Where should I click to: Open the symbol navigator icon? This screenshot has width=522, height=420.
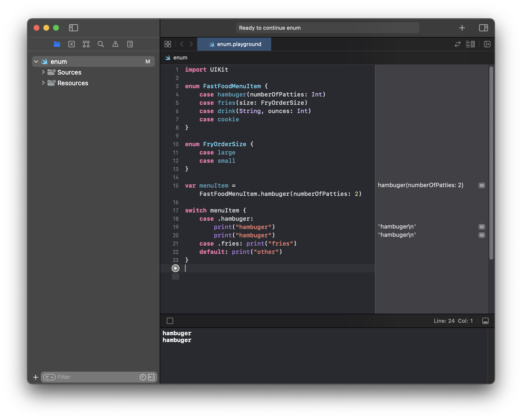coord(86,44)
